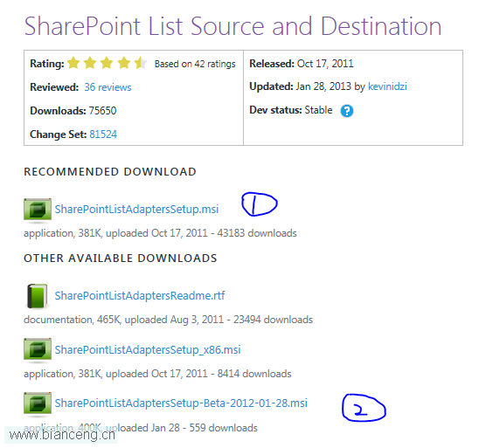
Task: Download SharePointListAdaptersSetup.msi recommended file
Action: pos(136,210)
